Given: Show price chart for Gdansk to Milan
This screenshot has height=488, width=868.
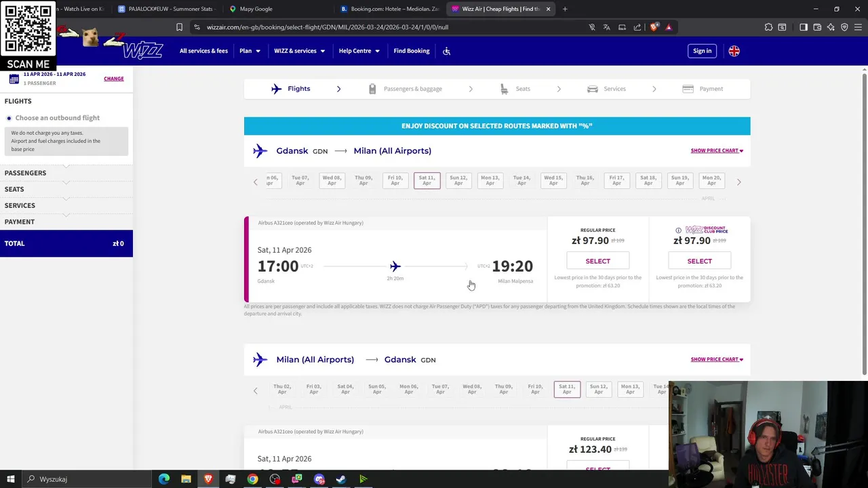Looking at the screenshot, I should click(x=717, y=150).
